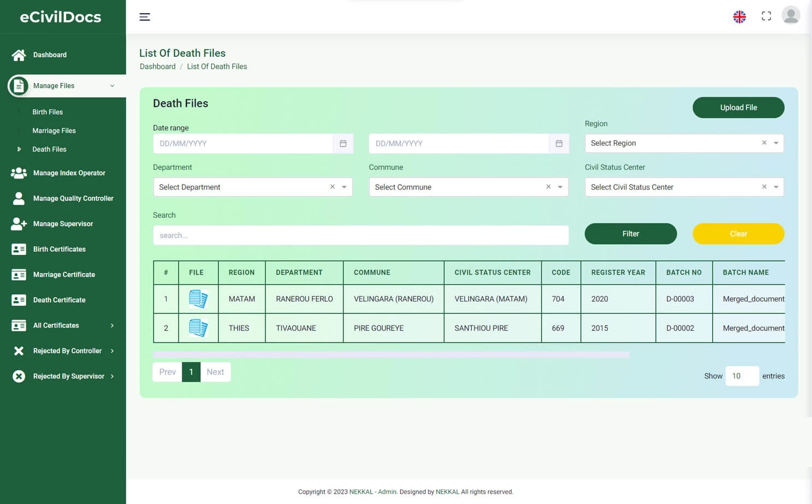Open the All Certificates menu
Screen dimensions: 812x504
point(56,325)
